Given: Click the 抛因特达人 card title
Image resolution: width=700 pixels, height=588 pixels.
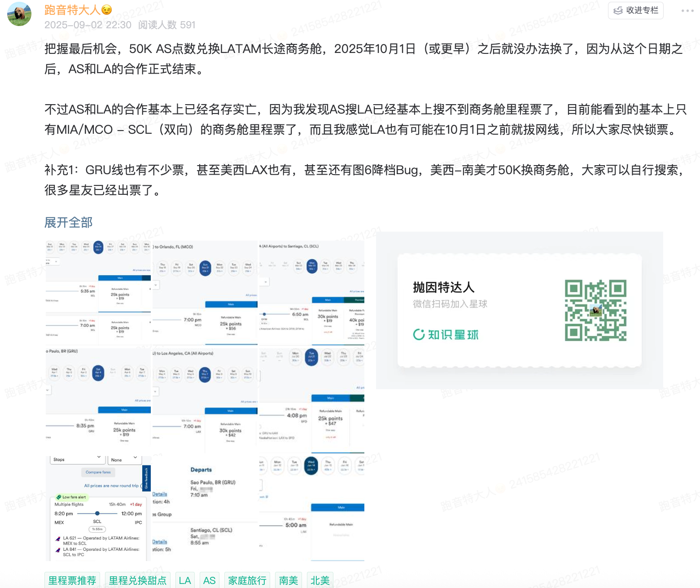Looking at the screenshot, I should pyautogui.click(x=443, y=287).
